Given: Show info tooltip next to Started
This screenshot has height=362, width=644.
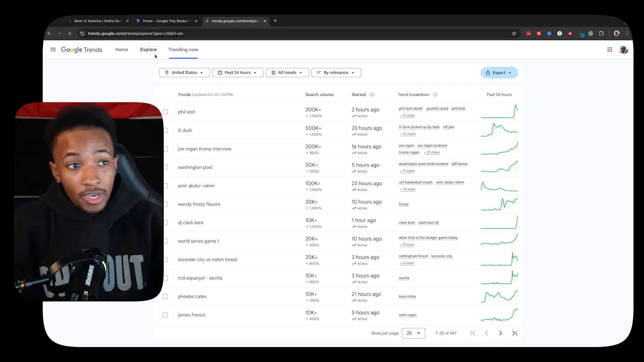Looking at the screenshot, I should 372,95.
